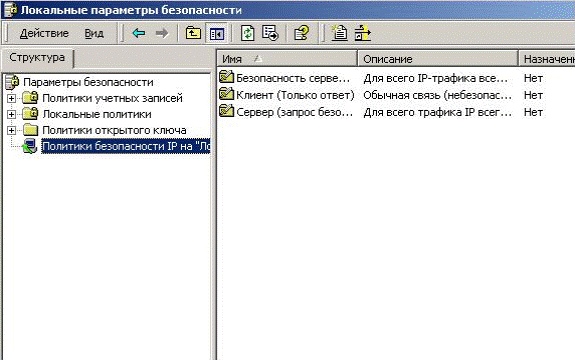Viewport: 575px width, 360px height.
Task: Select the Сервер (запрос безо… policy
Action: pos(294,112)
